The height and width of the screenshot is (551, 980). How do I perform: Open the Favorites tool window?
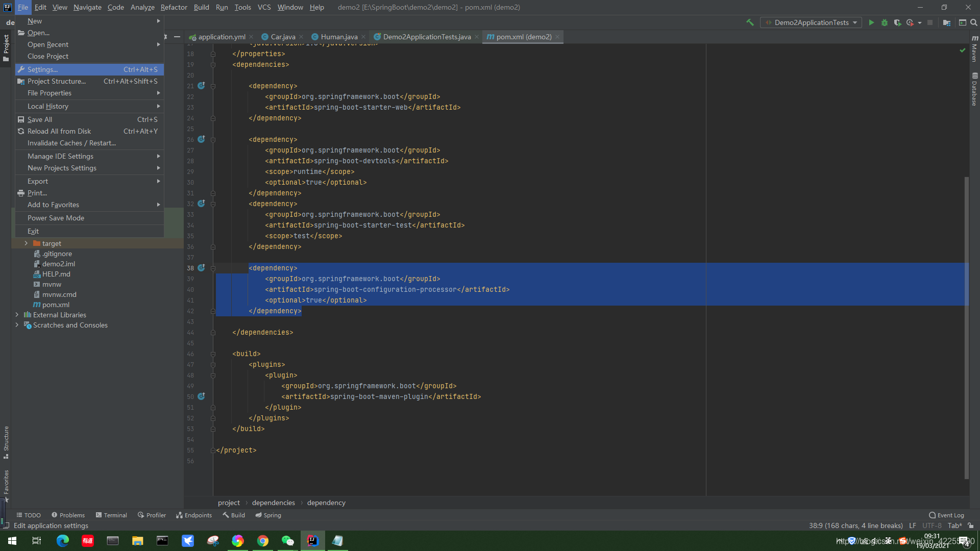pyautogui.click(x=6, y=485)
